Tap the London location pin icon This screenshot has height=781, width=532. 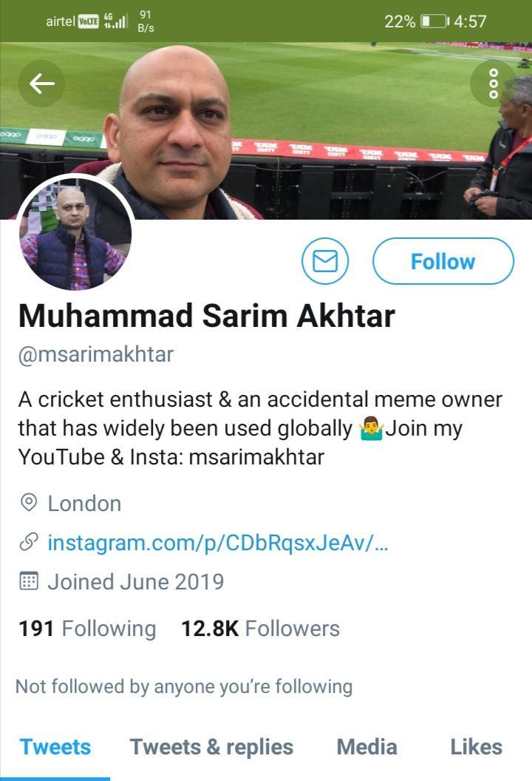pyautogui.click(x=29, y=504)
